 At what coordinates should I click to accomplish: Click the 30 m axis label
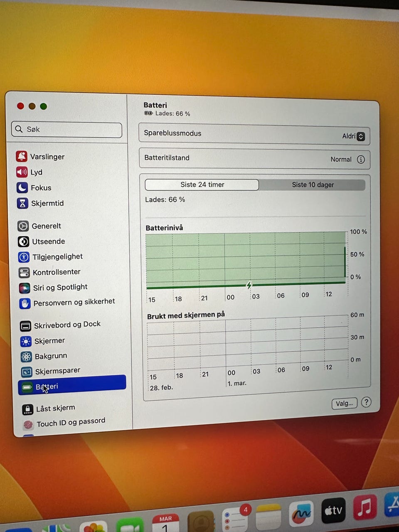point(357,337)
